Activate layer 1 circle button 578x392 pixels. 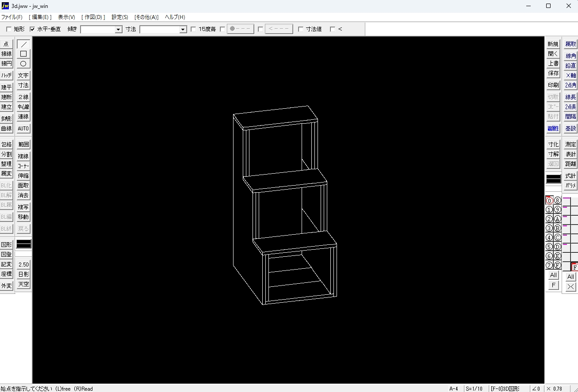[549, 209]
